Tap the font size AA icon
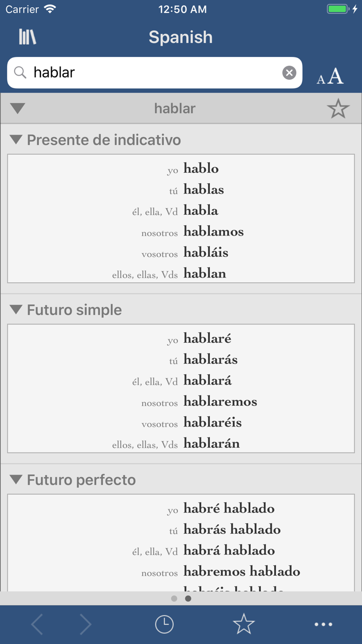 pyautogui.click(x=329, y=76)
